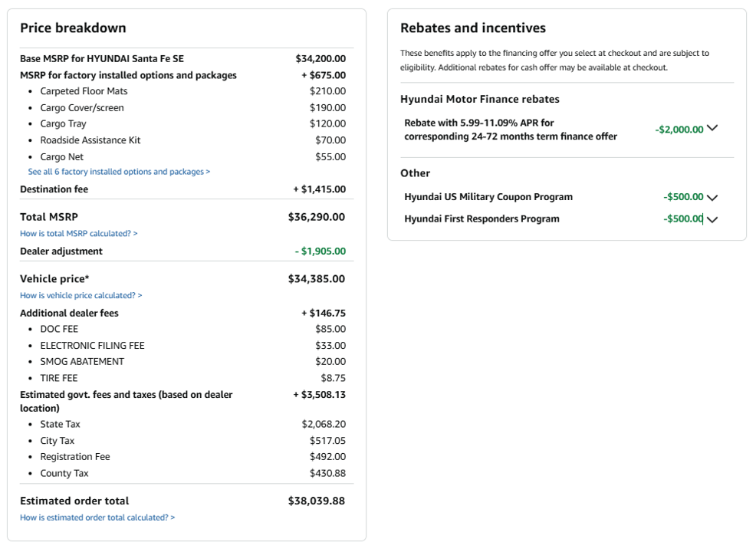
Task: Click the City Tax row label
Action: [x=58, y=441]
